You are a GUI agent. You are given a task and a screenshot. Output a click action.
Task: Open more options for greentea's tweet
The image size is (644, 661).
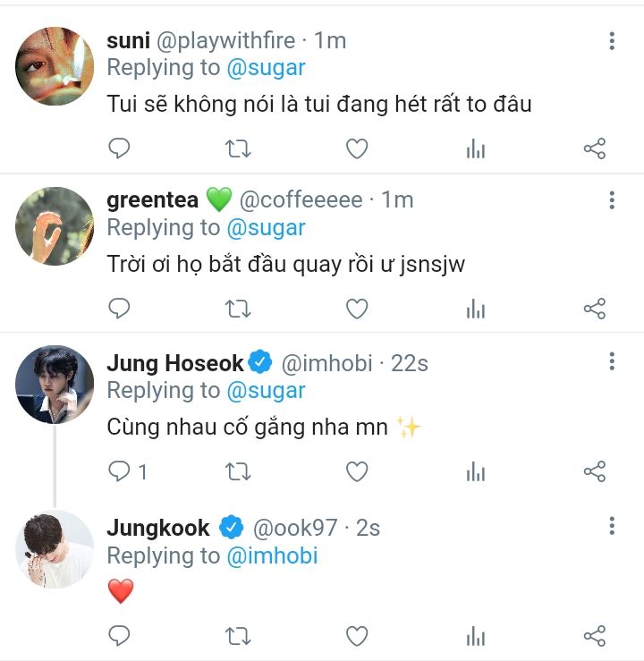(612, 199)
